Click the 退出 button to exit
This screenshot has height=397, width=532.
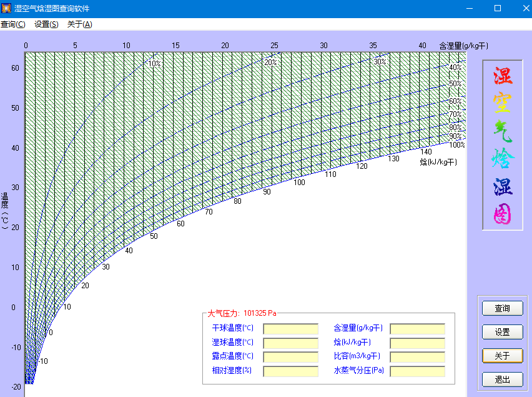[502, 379]
